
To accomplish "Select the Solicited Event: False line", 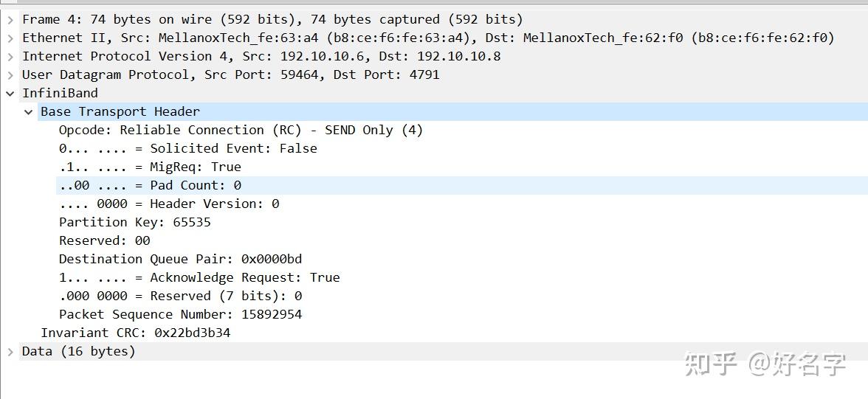I will coord(187,148).
